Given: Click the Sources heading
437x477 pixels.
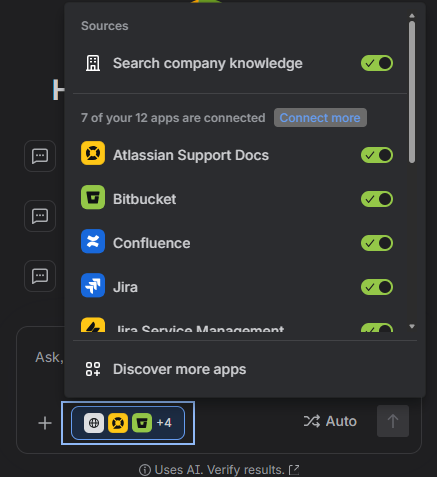Looking at the screenshot, I should tap(105, 26).
